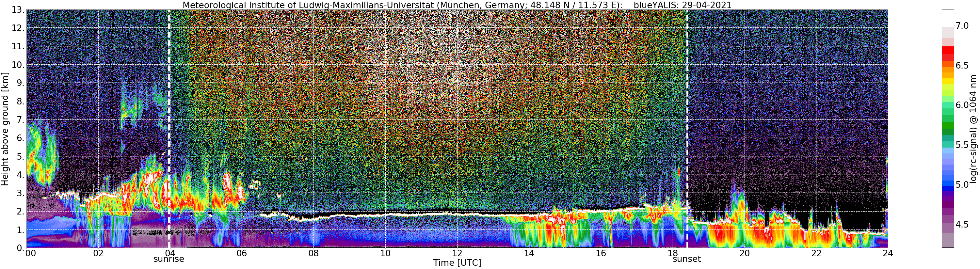Click the '11.' height tick label
This screenshot has height=269, width=980.
(x=19, y=46)
